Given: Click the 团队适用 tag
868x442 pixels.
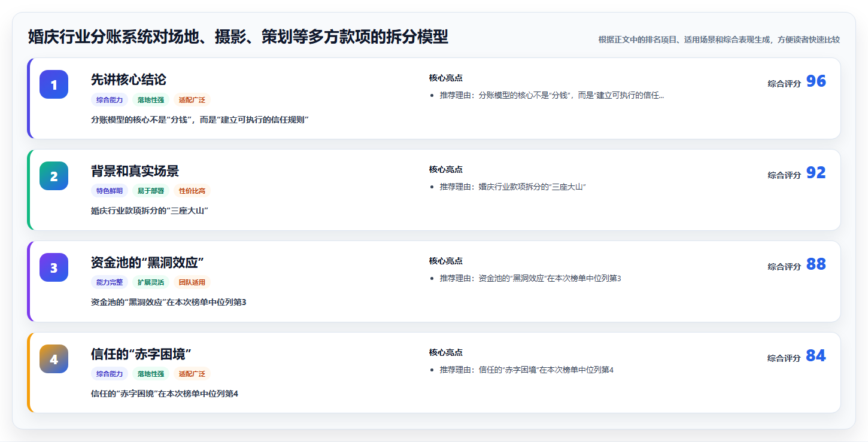Looking at the screenshot, I should (192, 283).
